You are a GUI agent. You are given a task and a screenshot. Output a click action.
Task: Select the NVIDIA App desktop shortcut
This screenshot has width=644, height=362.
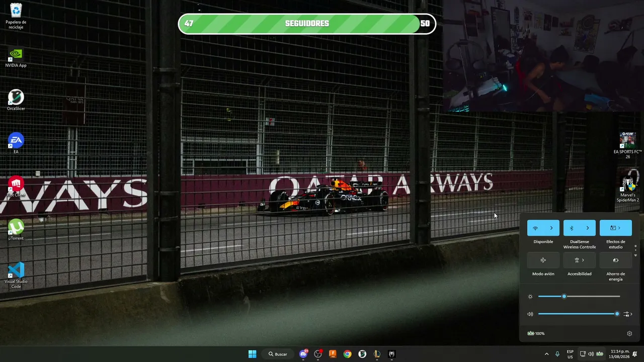pos(16,58)
